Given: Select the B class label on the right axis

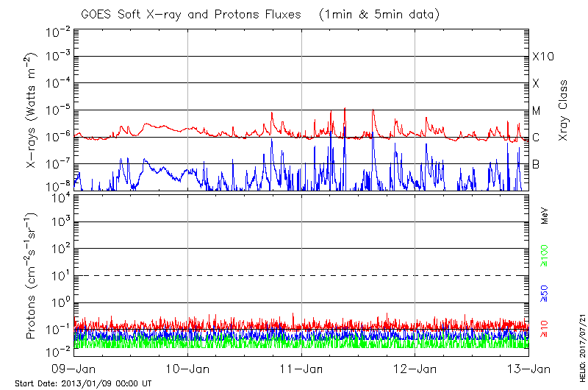Looking at the screenshot, I should point(537,164).
